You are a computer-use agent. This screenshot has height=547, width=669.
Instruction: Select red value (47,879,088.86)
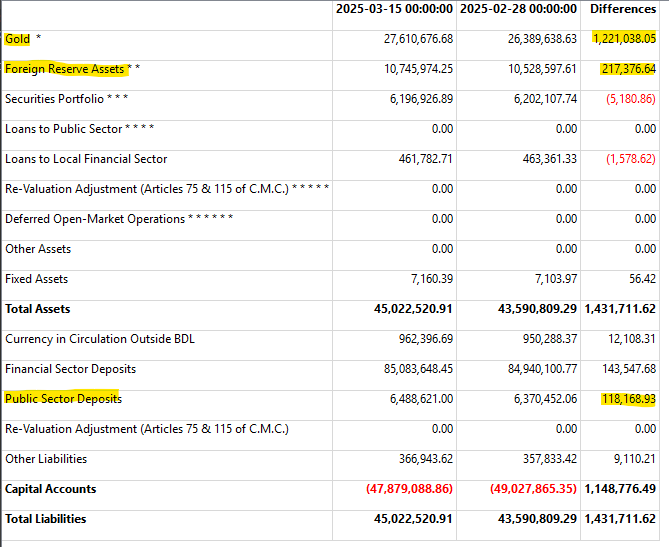coord(409,489)
